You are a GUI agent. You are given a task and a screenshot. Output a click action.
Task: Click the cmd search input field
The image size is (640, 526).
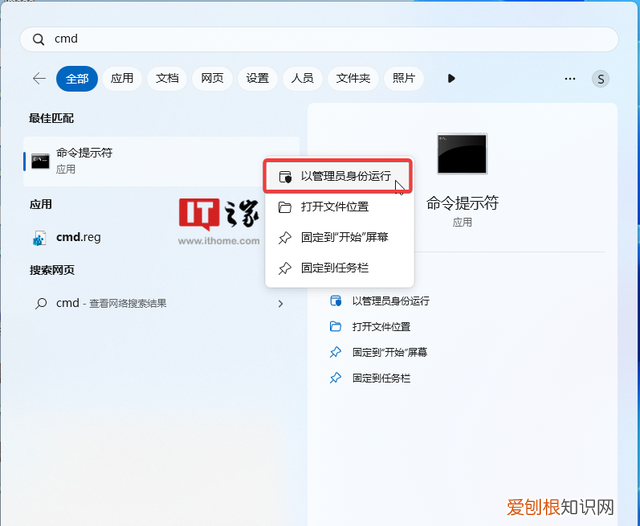coord(319,39)
